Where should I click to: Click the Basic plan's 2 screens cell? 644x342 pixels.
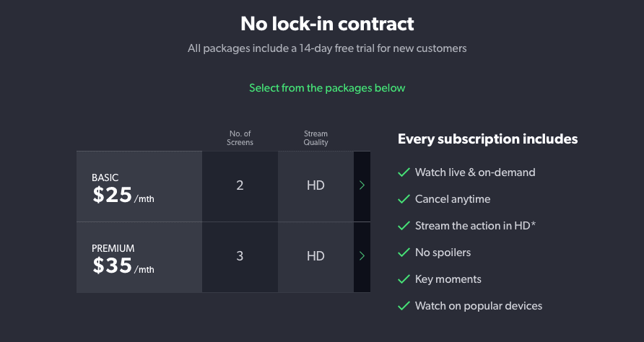tap(240, 186)
